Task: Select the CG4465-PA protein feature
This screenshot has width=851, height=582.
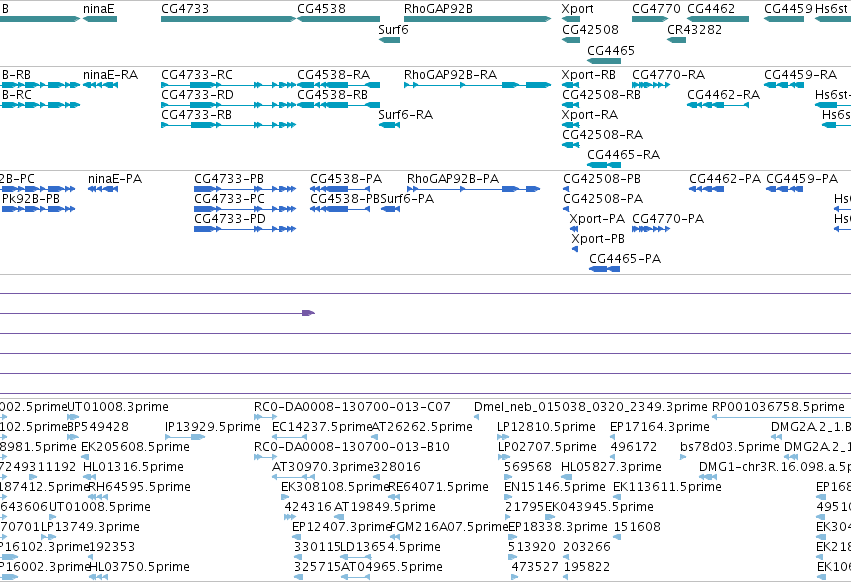Action: click(605, 269)
